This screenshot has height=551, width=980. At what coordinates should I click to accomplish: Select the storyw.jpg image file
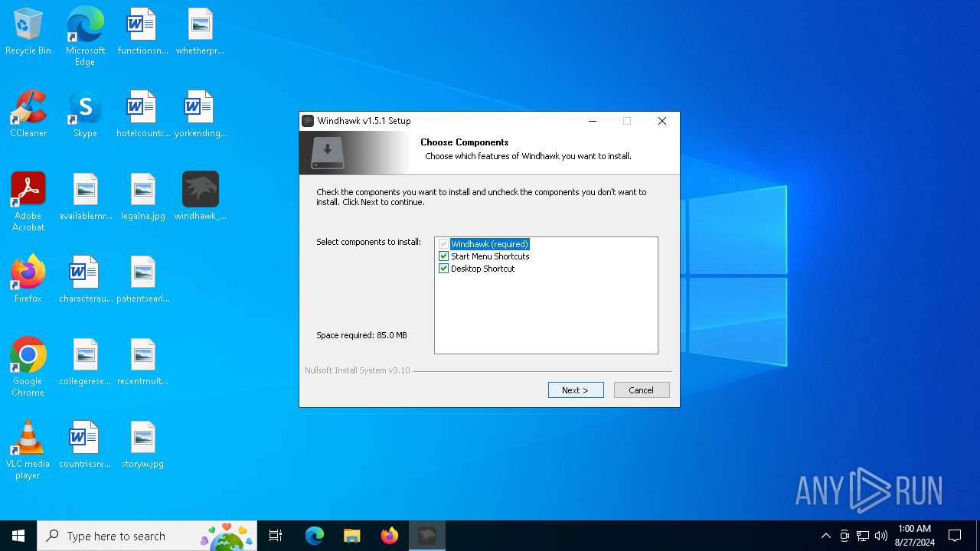(x=142, y=445)
